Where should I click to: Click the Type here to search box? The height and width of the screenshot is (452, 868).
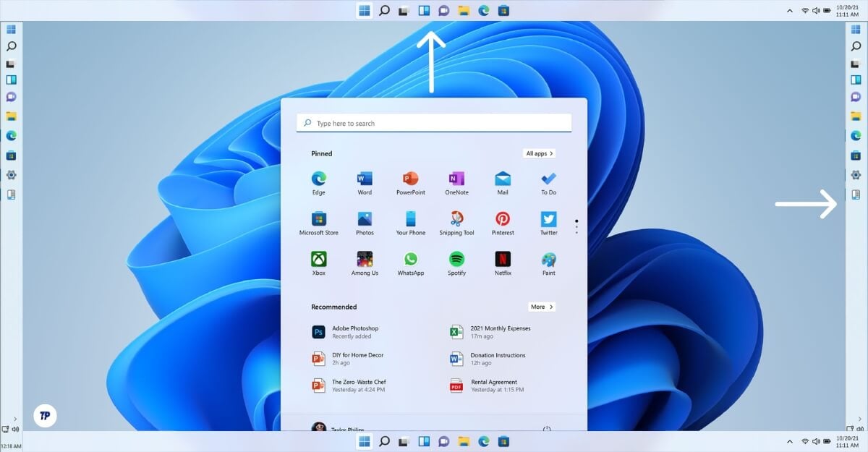click(434, 123)
